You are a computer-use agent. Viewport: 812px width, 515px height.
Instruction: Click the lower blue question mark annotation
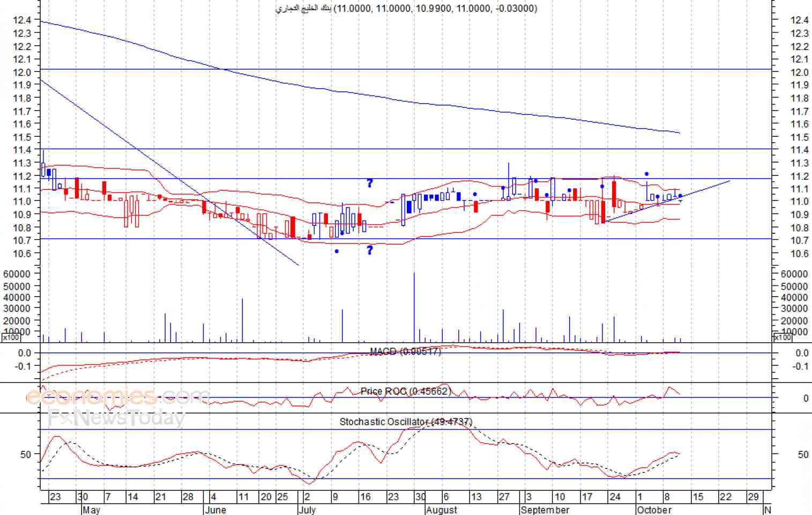(370, 250)
